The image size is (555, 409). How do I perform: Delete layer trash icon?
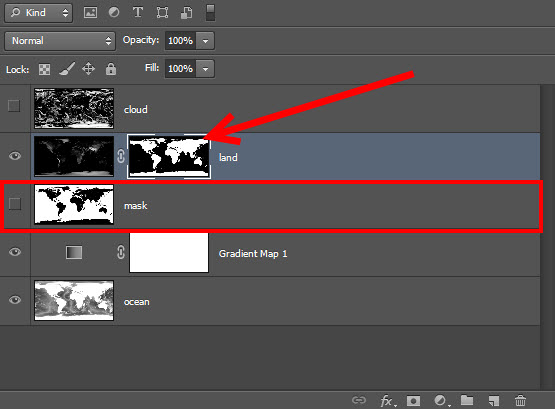click(520, 401)
